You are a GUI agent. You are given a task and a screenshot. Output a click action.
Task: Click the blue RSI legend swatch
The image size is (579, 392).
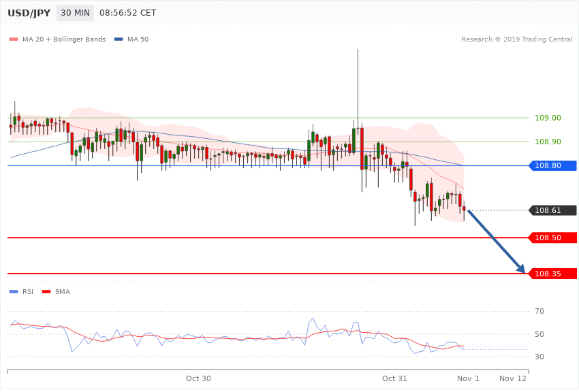coord(14,292)
